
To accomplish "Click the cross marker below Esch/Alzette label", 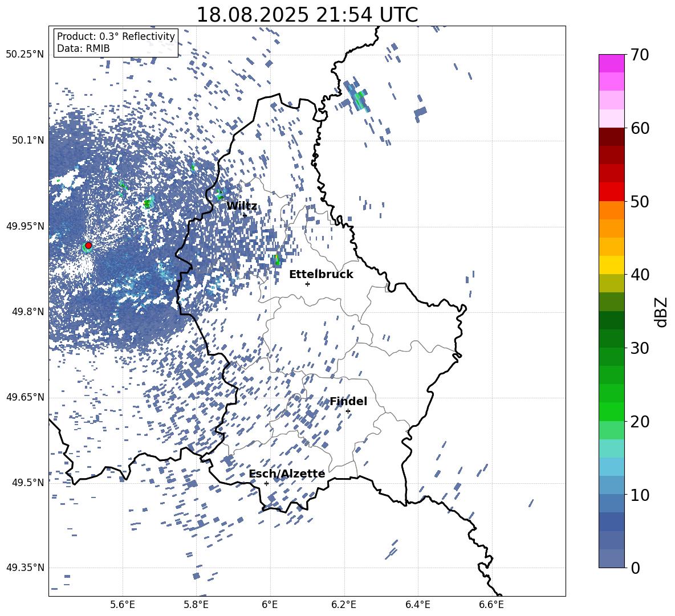I will [266, 483].
